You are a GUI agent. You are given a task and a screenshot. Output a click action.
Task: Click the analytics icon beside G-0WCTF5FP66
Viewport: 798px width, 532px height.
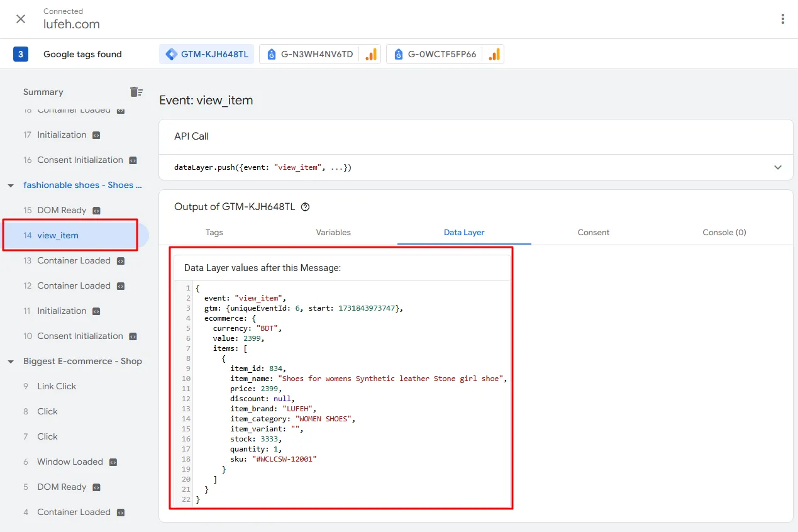pos(494,54)
